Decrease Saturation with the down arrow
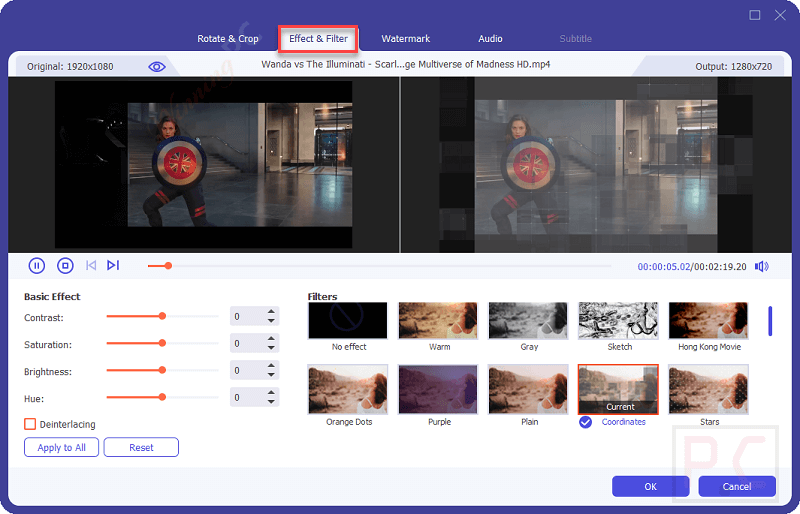The width and height of the screenshot is (800, 514). tap(271, 348)
